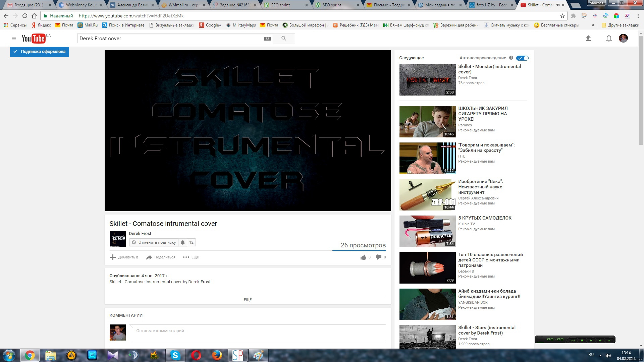Viewport: 644px width, 362px height.
Task: Click the channel notification bell beside subscription
Action: [183, 242]
